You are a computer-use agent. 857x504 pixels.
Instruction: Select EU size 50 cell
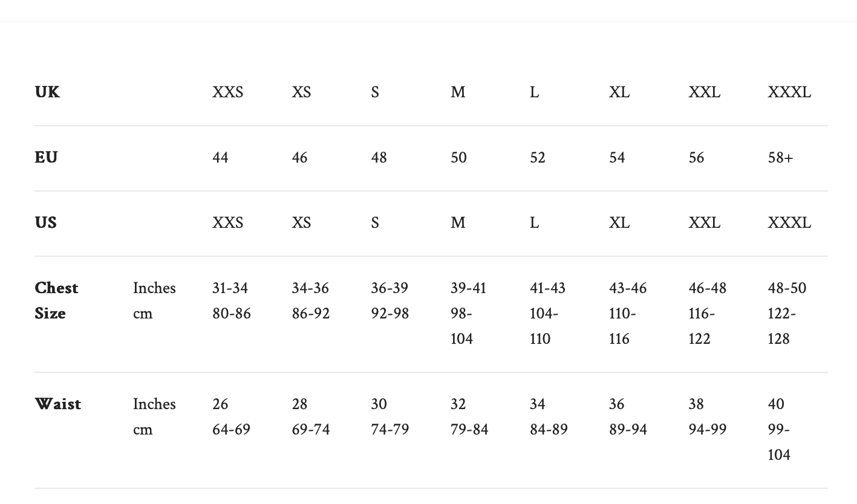(x=458, y=158)
